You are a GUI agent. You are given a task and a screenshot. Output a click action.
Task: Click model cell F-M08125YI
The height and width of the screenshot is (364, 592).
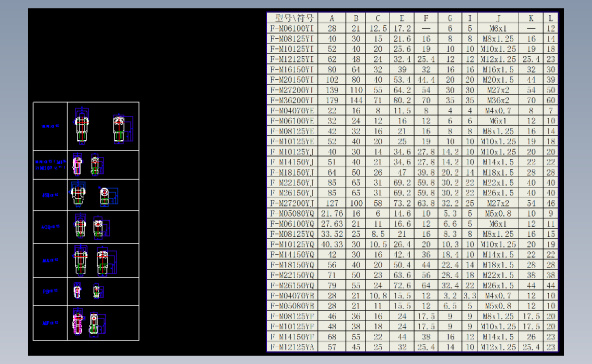tap(293, 39)
